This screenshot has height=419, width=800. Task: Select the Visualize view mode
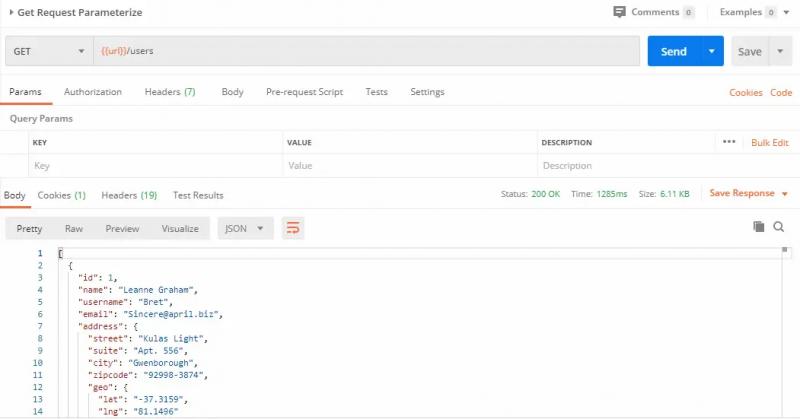[180, 229]
